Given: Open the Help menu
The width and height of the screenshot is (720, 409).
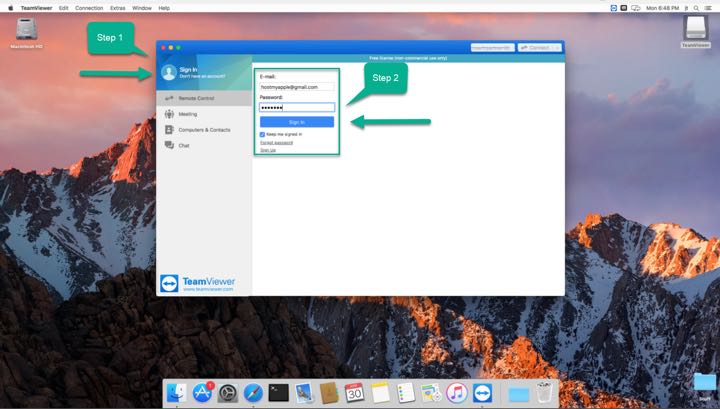Looking at the screenshot, I should (x=164, y=8).
